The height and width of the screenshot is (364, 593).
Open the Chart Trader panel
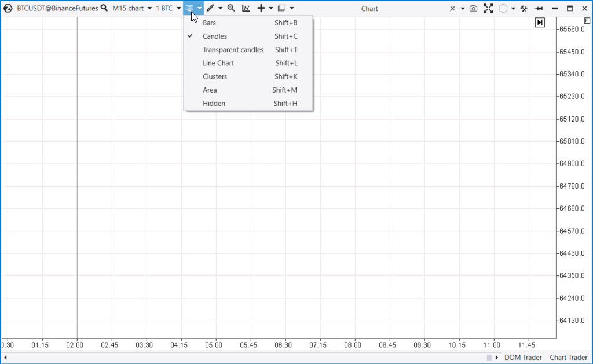[x=568, y=358]
